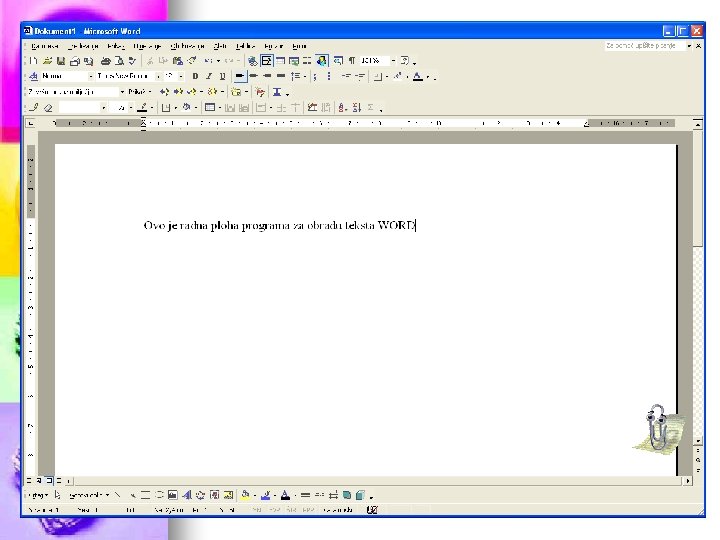The height and width of the screenshot is (540, 720).
Task: Pick the Font Color button on Formatting toolbar
Action: [x=417, y=76]
